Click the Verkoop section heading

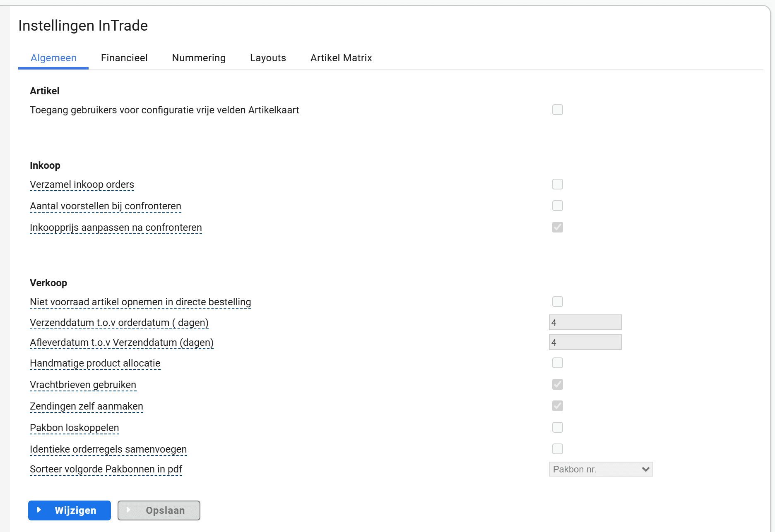(x=48, y=283)
